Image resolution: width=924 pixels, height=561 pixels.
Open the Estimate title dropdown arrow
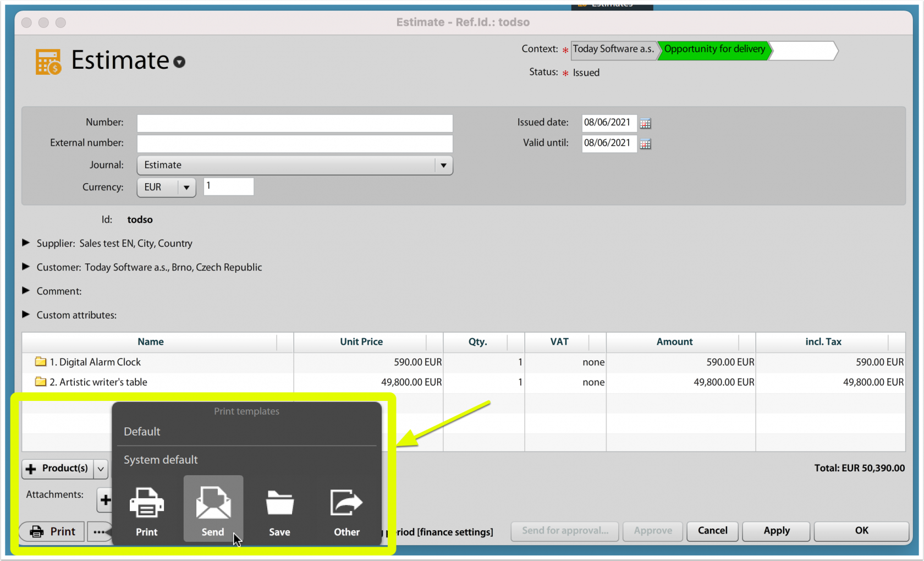(x=179, y=62)
